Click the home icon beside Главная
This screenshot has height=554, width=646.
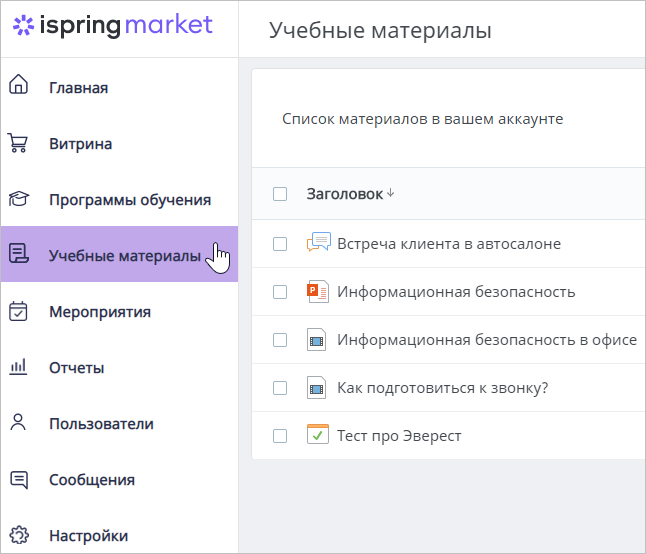point(19,84)
